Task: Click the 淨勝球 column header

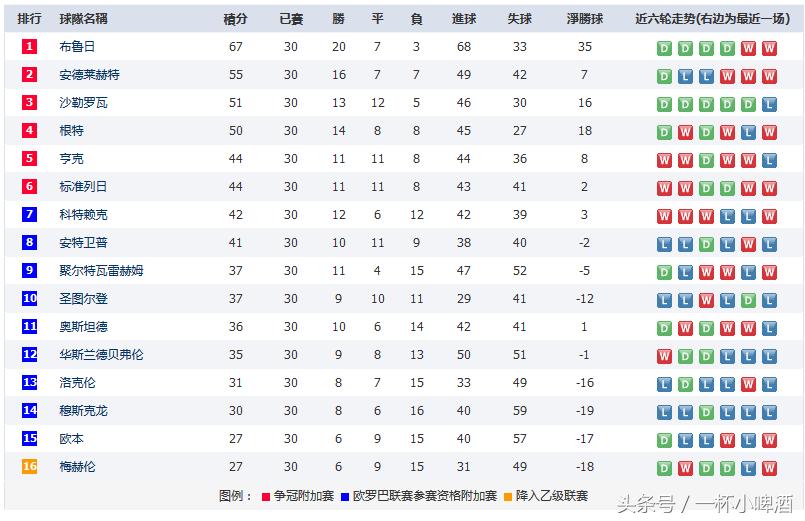Action: [585, 19]
